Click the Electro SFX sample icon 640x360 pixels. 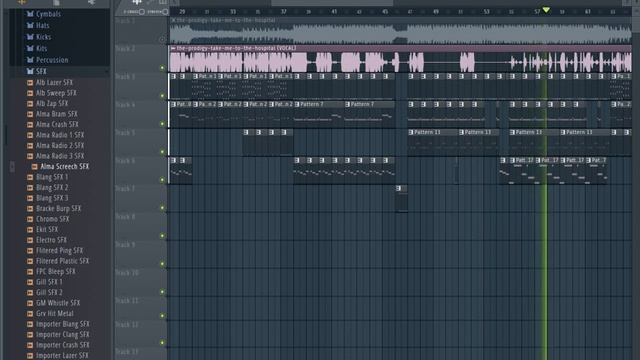pos(30,240)
